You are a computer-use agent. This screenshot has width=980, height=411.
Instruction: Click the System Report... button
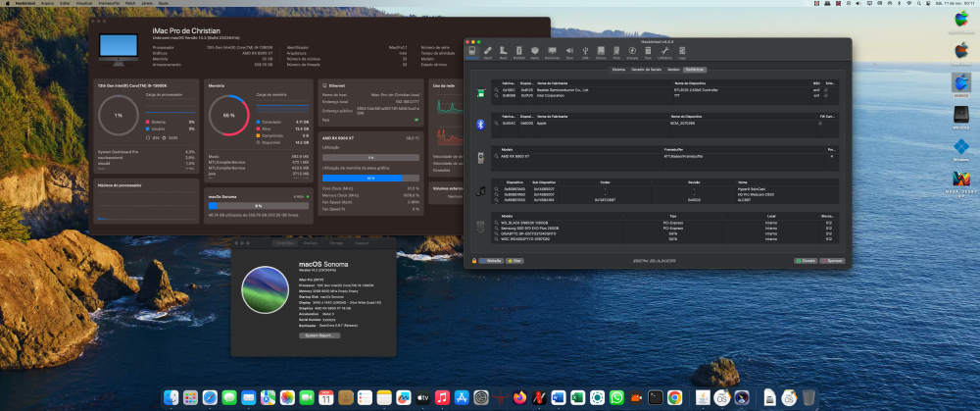point(319,335)
